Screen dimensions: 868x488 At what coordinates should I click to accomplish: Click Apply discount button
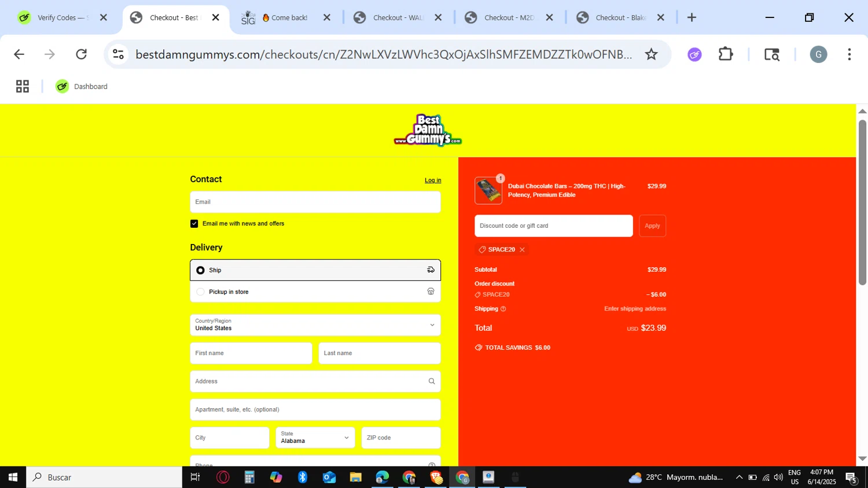coord(652,226)
